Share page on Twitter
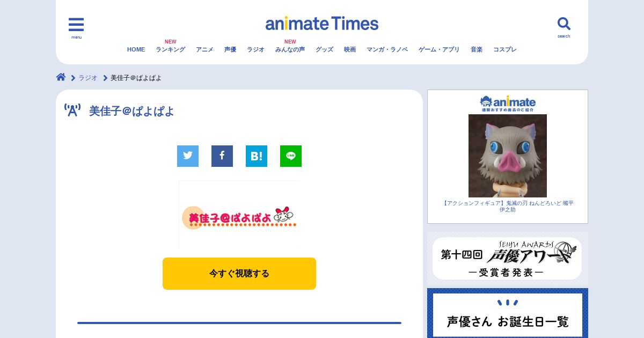Image resolution: width=644 pixels, height=338 pixels. [188, 156]
